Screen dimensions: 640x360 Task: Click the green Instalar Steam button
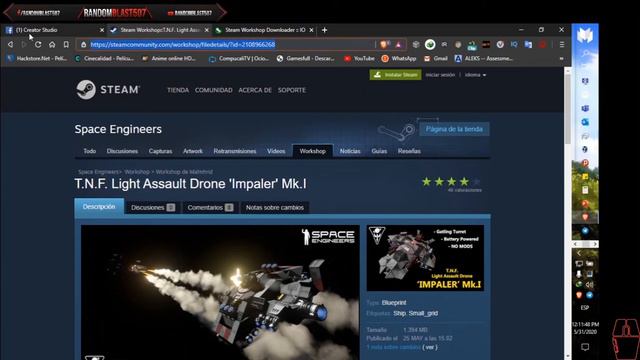396,75
